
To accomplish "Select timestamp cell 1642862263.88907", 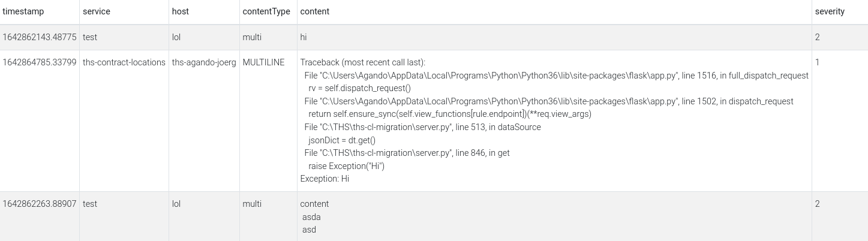I will 40,204.
